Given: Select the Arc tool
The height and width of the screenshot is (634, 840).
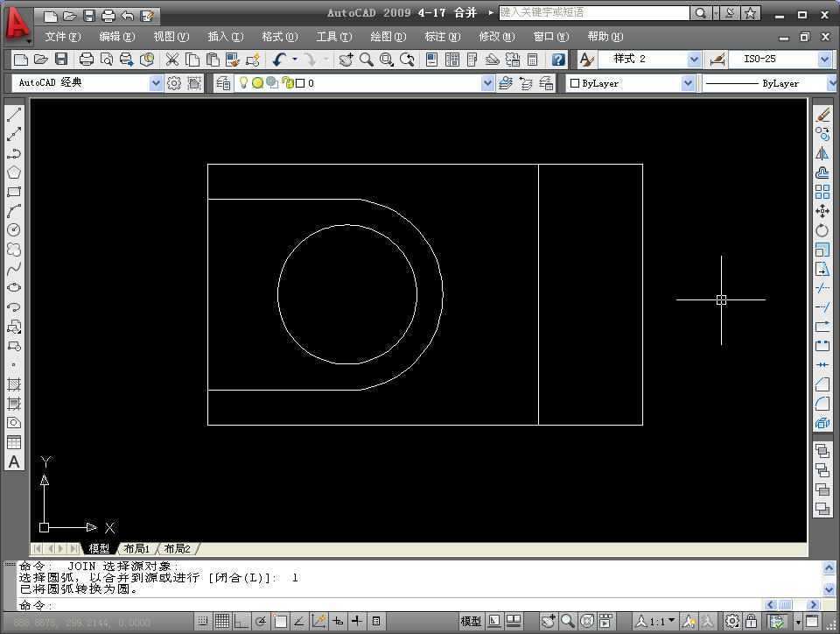Looking at the screenshot, I should point(14,211).
